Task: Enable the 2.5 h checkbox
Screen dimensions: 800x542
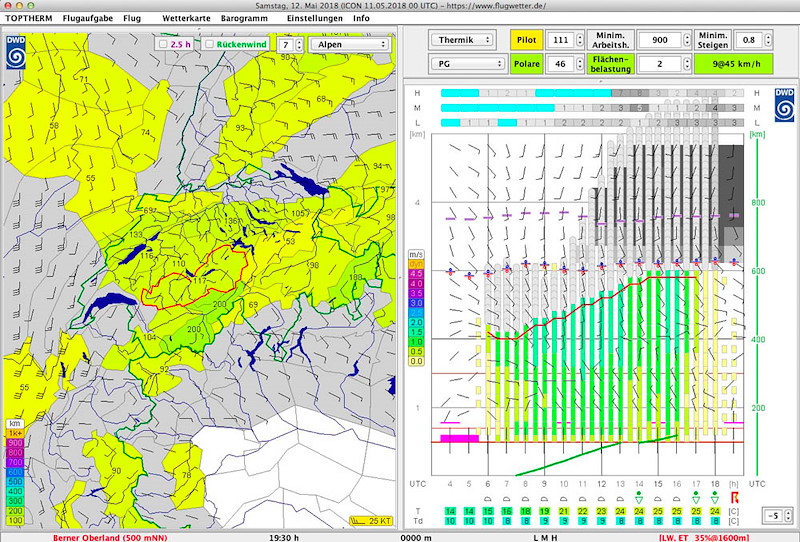Action: [163, 44]
